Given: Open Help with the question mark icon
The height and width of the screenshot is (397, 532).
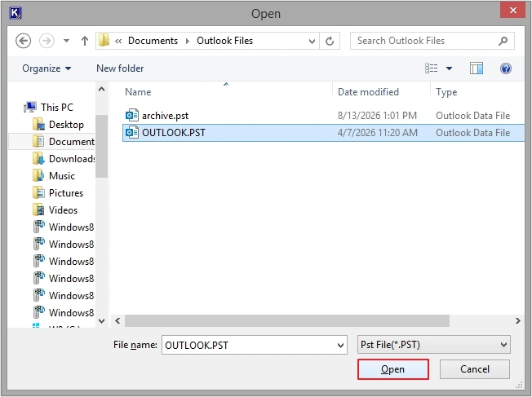Looking at the screenshot, I should click(x=506, y=68).
